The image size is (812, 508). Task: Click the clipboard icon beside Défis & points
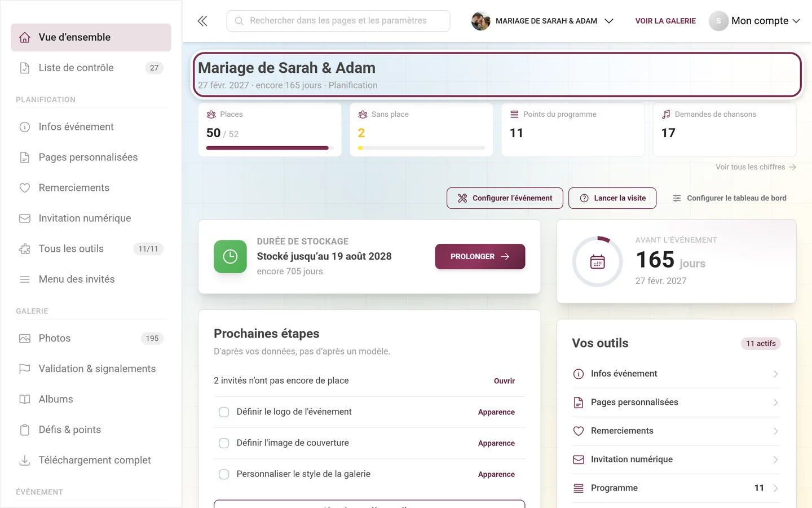(25, 430)
